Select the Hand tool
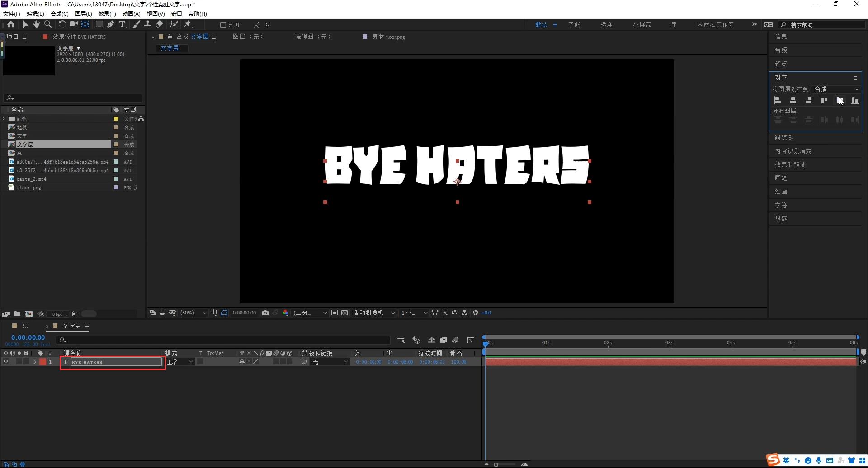 pyautogui.click(x=36, y=24)
